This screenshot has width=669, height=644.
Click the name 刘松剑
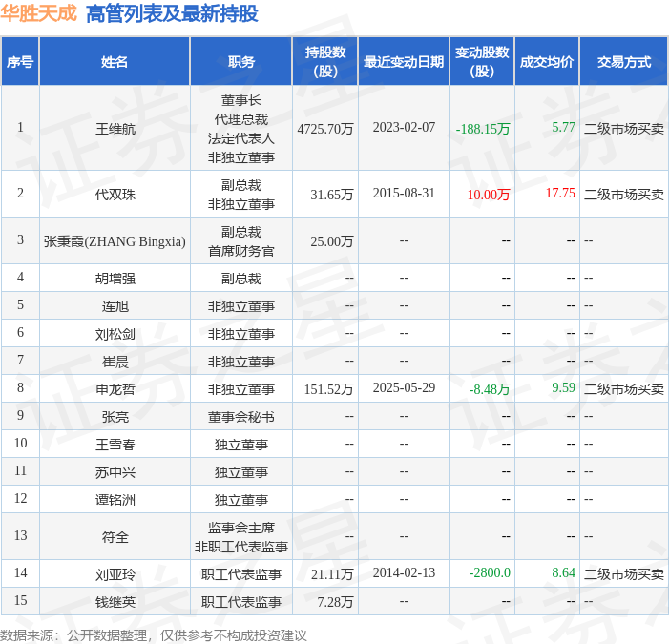pos(115,334)
